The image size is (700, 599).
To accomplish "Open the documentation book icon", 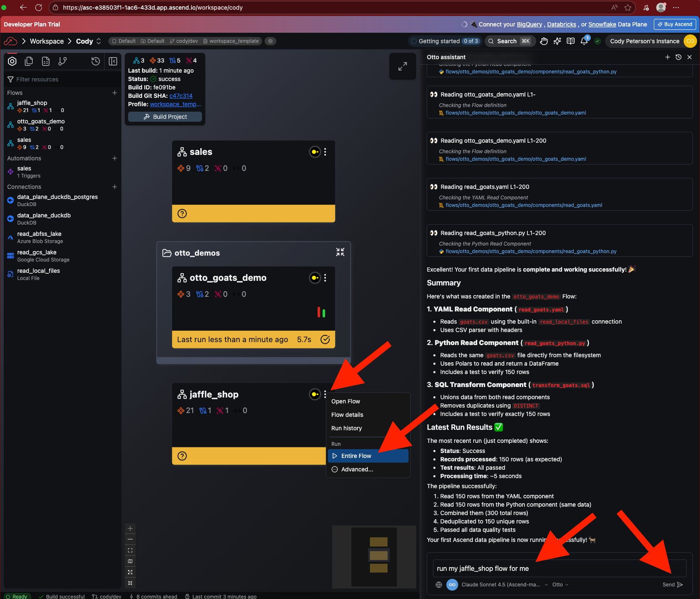I will (571, 41).
